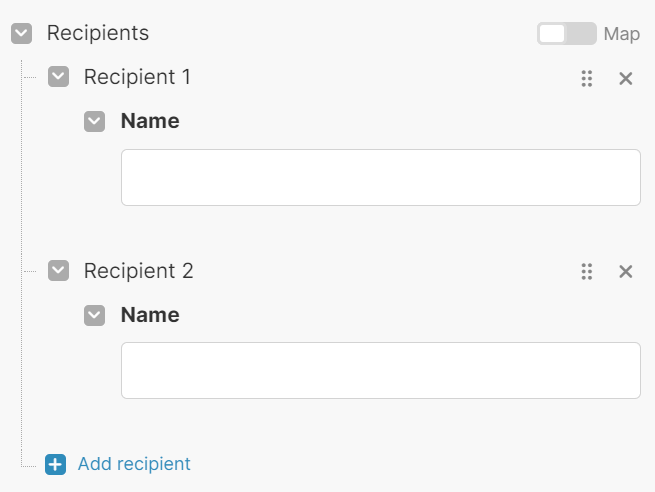Click the Name label under Recipient 2
This screenshot has height=492, width=655.
[x=150, y=315]
